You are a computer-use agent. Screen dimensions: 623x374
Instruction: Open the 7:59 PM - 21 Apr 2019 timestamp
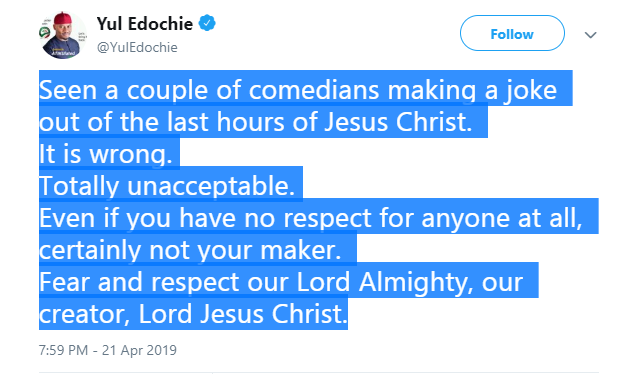point(108,350)
